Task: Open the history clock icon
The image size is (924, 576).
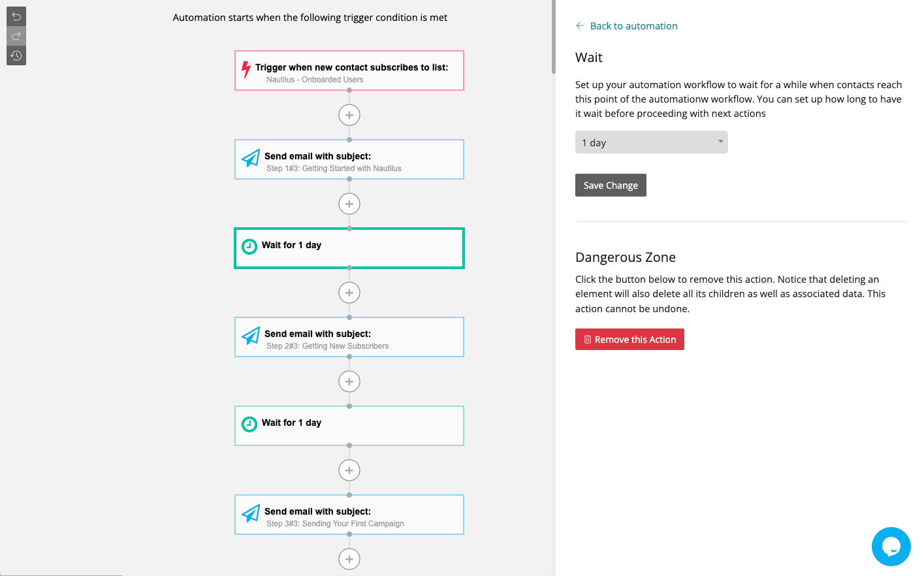Action: point(16,56)
